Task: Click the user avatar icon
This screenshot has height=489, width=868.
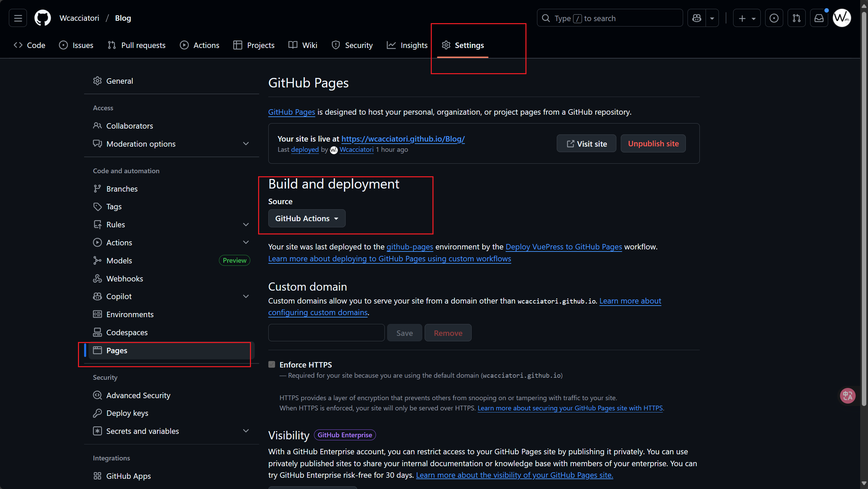Action: click(x=842, y=18)
